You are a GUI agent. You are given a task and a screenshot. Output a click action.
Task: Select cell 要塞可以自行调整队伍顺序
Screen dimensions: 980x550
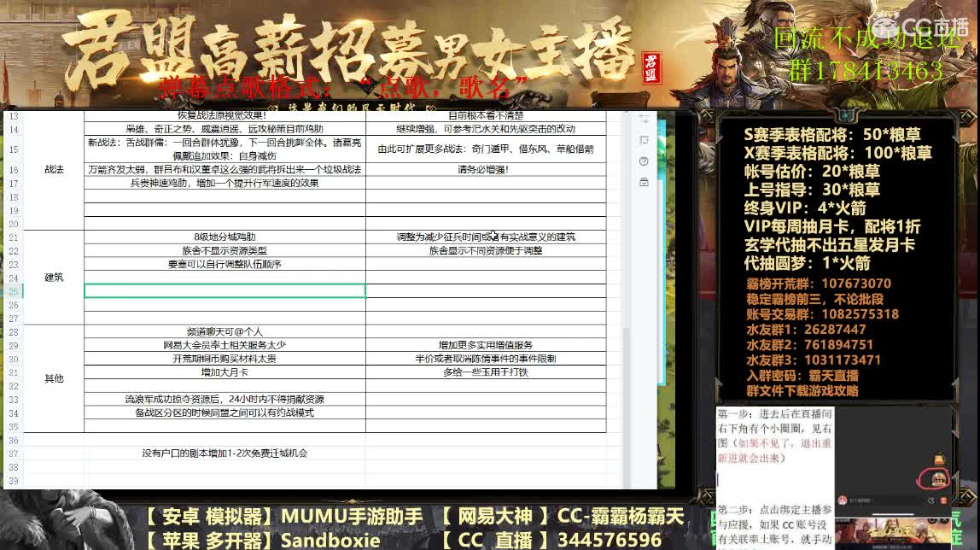point(225,265)
